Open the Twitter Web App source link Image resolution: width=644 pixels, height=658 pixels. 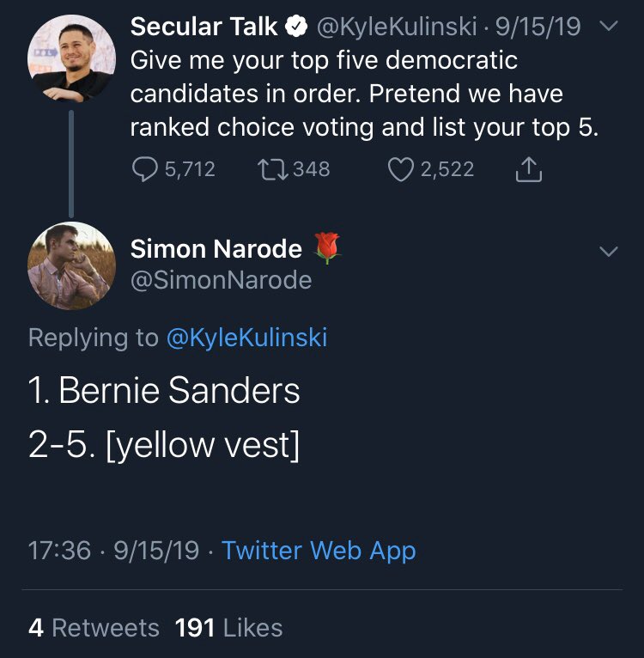click(x=319, y=551)
